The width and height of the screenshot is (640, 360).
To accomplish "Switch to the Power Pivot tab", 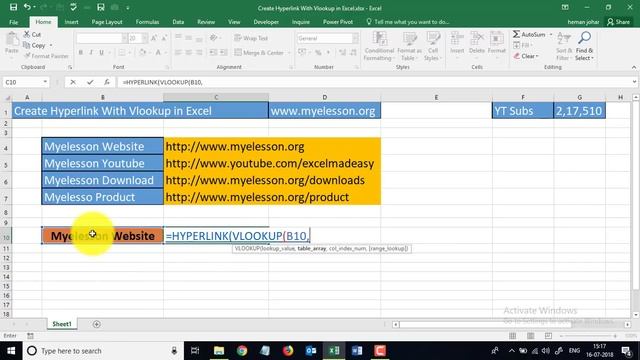I will 338,22.
